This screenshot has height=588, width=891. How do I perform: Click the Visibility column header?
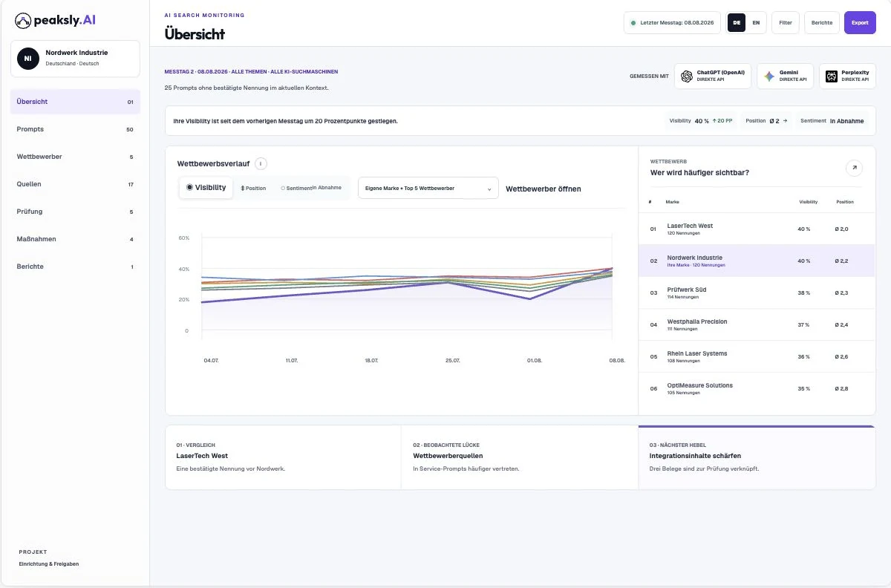[808, 202]
